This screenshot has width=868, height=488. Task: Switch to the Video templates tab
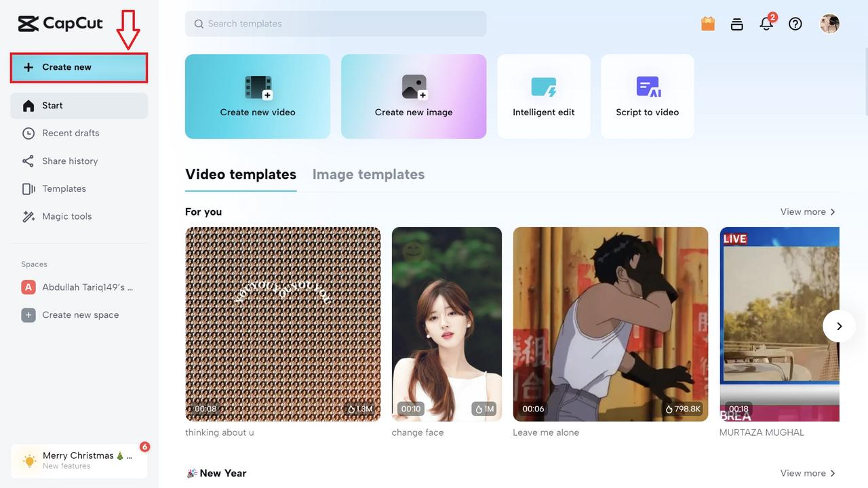[x=241, y=175]
